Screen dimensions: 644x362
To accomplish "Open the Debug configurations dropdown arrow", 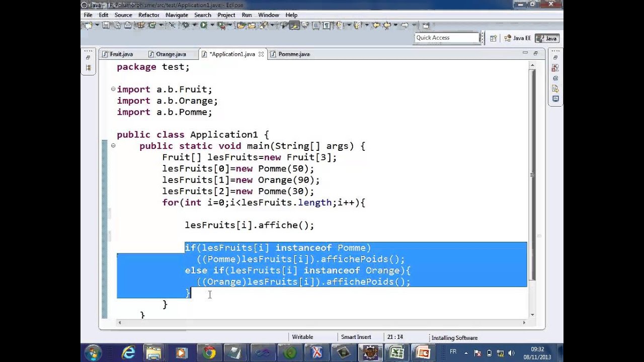I will 194,25.
